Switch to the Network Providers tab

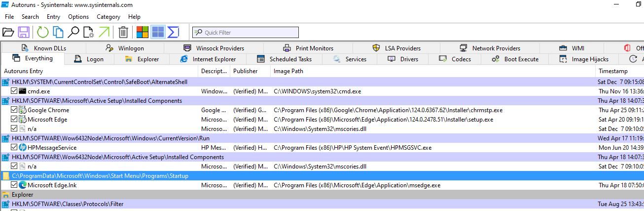tap(490, 48)
